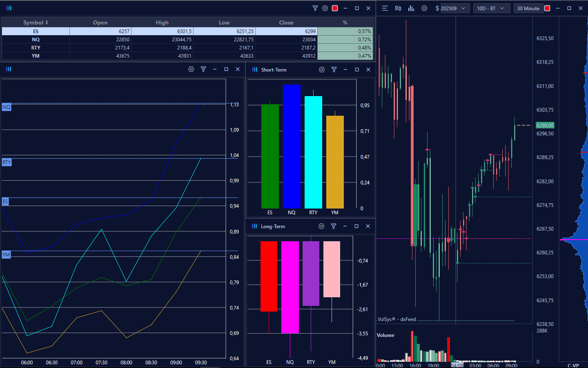Toggle the red link square in quote table panel

pyautogui.click(x=335, y=8)
